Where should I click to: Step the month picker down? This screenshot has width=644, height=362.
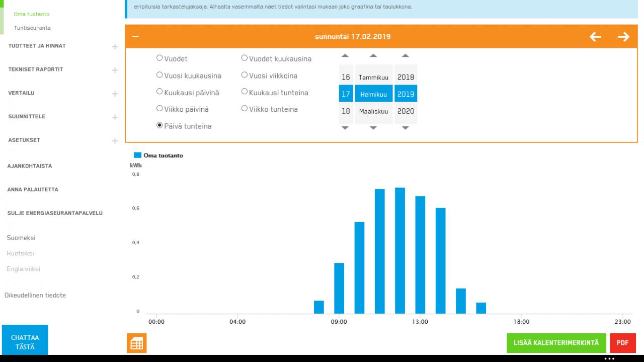(373, 128)
